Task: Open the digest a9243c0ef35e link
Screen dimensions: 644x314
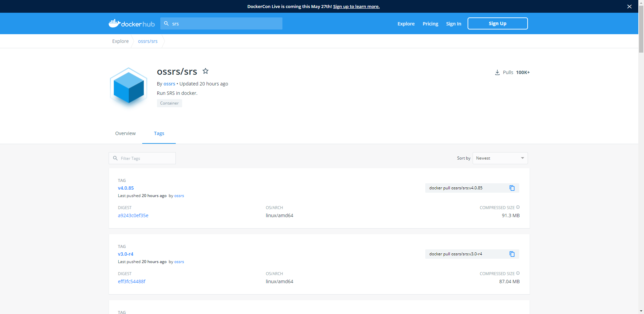Action: coord(133,215)
